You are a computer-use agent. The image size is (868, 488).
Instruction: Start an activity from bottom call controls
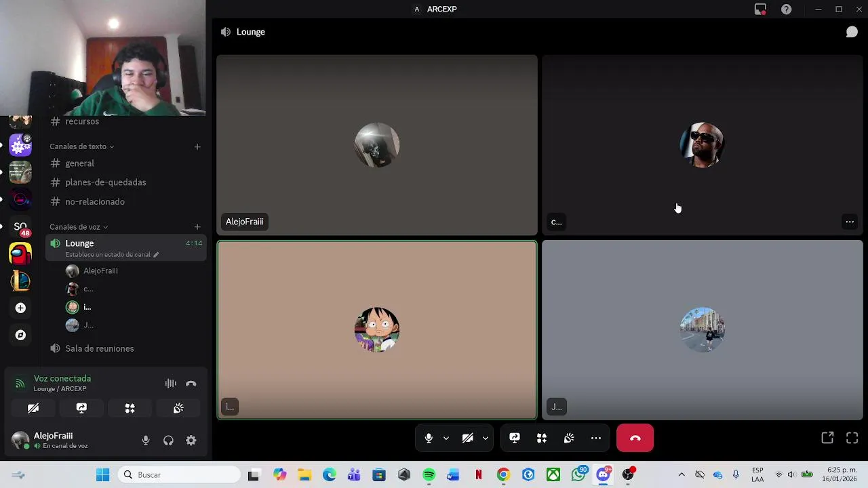542,439
